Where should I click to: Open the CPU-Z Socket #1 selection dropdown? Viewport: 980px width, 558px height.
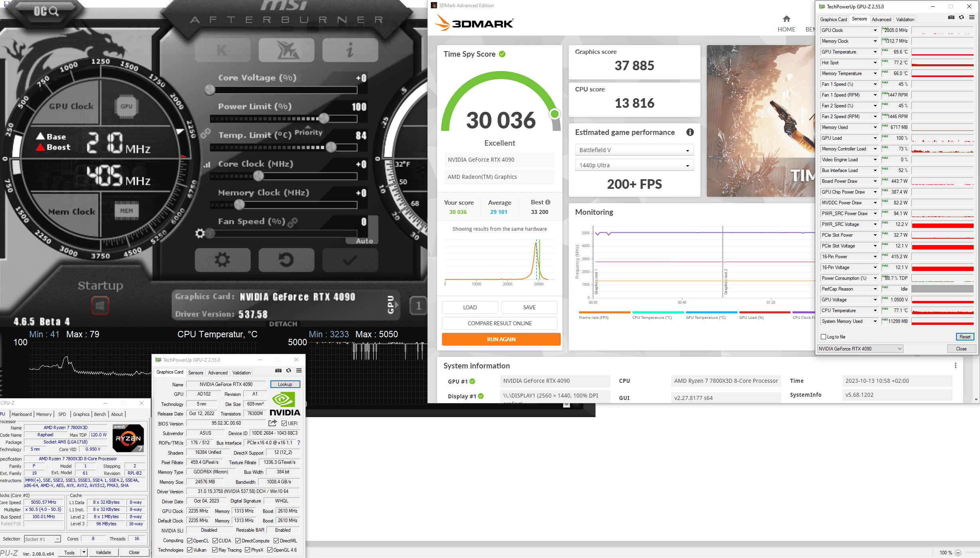click(42, 539)
